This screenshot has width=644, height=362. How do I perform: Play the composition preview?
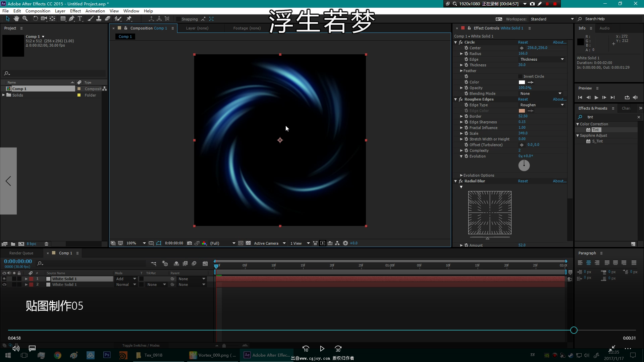pos(596,98)
